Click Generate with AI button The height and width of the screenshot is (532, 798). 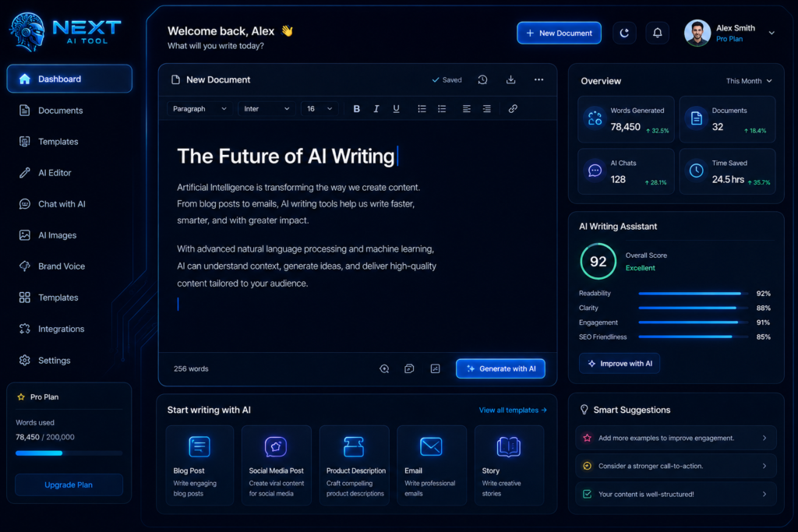(x=500, y=368)
